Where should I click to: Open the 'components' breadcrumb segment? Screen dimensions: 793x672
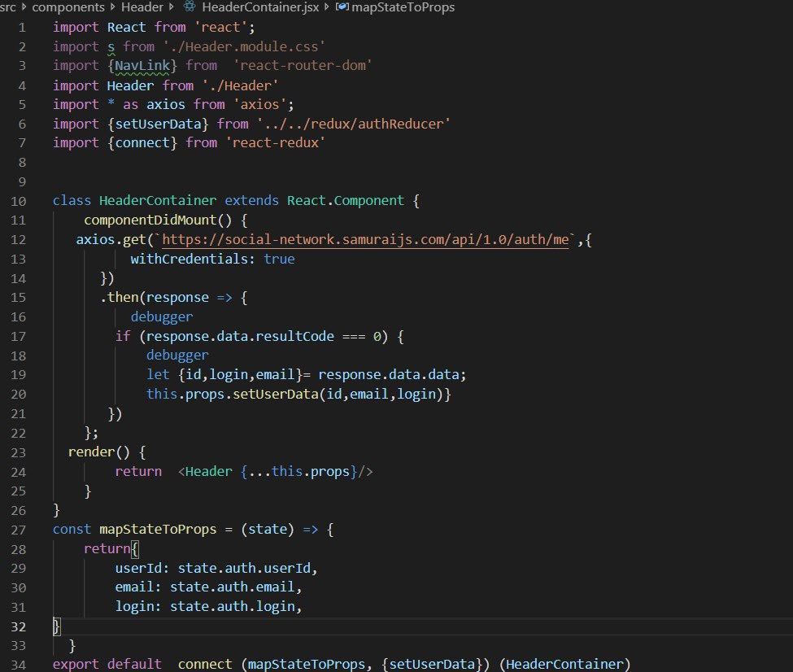point(68,7)
